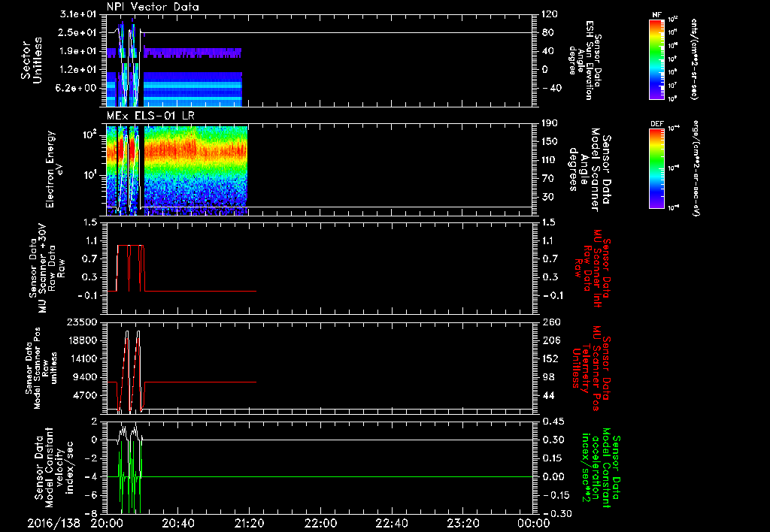Click the '120' Sun Elevation Angle tick

(x=550, y=14)
